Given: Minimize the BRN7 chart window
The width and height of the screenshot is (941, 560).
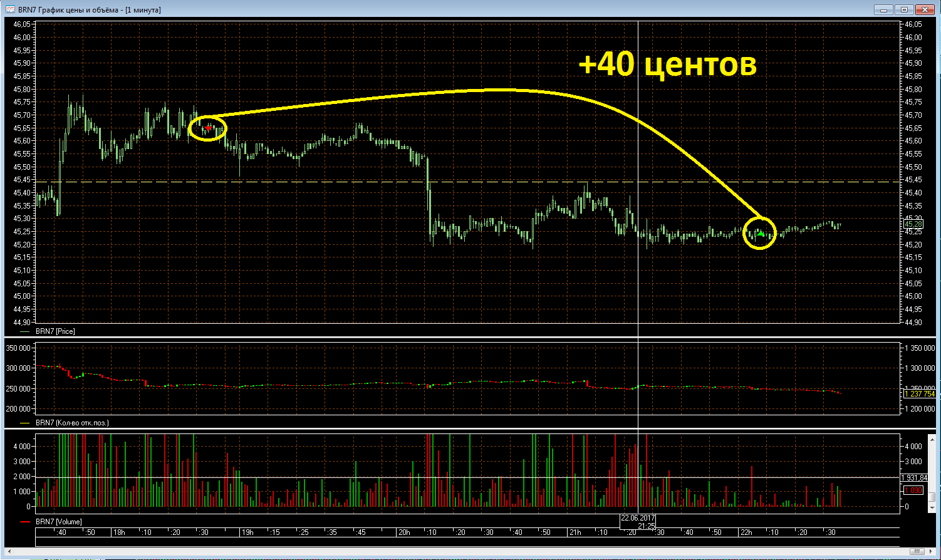Looking at the screenshot, I should [x=884, y=9].
